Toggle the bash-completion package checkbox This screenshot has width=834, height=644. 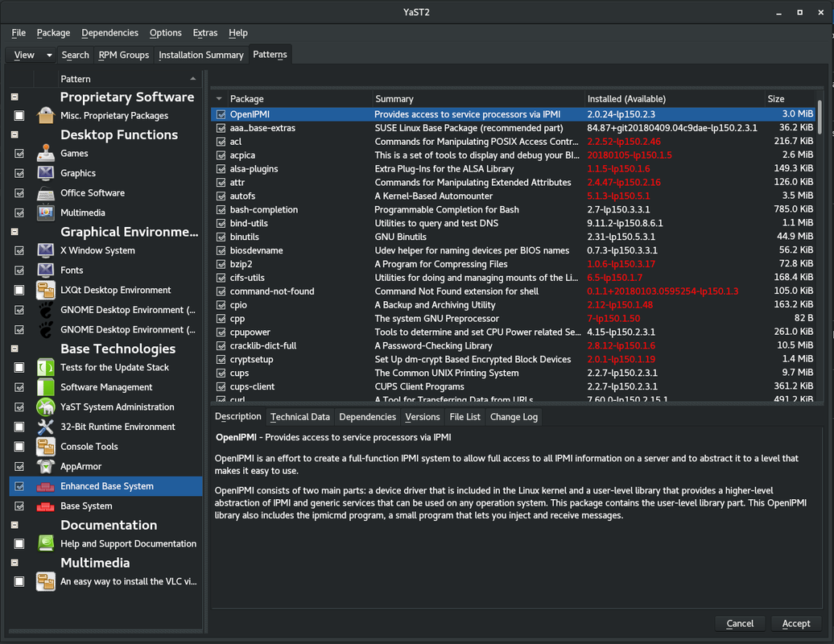pyautogui.click(x=221, y=209)
